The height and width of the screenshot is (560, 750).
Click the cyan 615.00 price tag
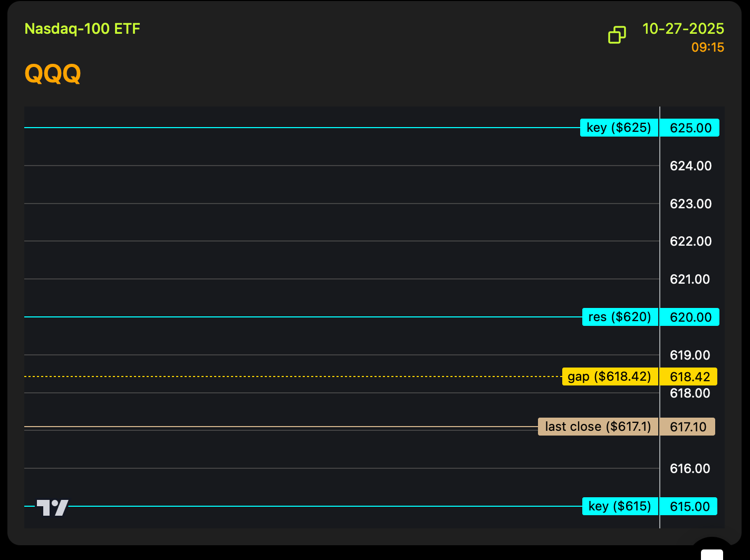(689, 506)
